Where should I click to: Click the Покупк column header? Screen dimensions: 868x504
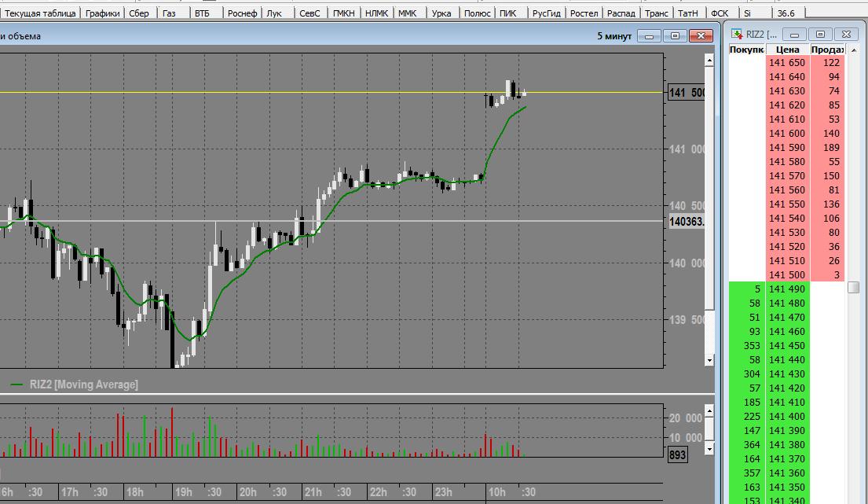[747, 50]
